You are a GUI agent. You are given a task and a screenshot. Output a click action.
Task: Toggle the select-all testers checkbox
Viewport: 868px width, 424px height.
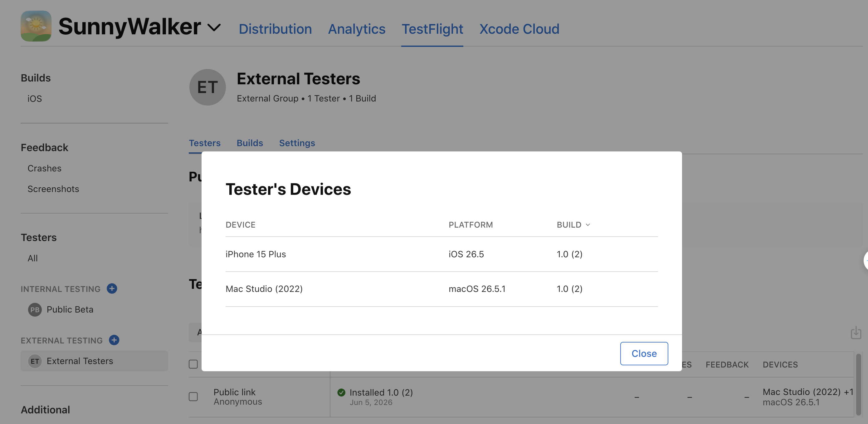(193, 364)
